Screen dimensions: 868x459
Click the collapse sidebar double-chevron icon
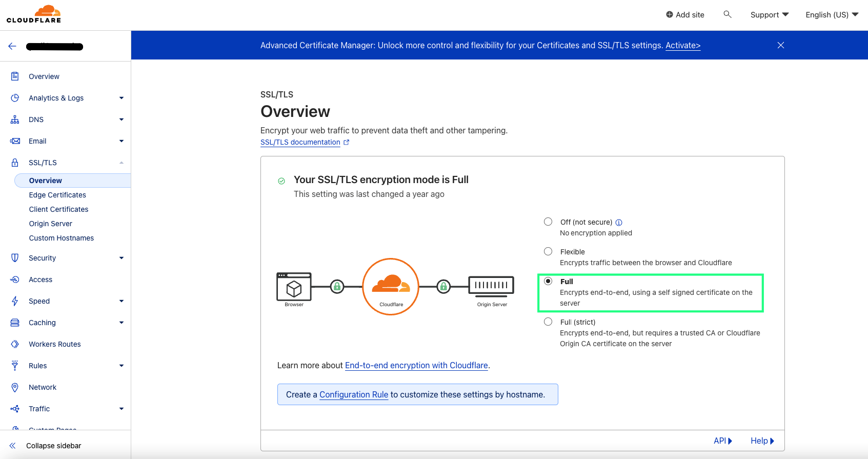[x=12, y=446]
